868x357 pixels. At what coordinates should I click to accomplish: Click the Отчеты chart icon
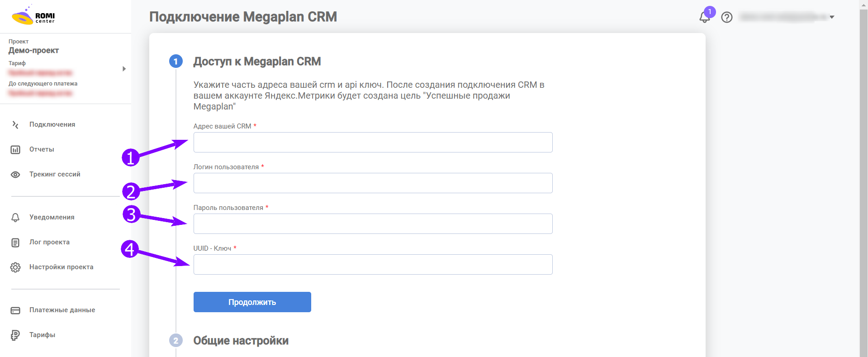[x=15, y=149]
